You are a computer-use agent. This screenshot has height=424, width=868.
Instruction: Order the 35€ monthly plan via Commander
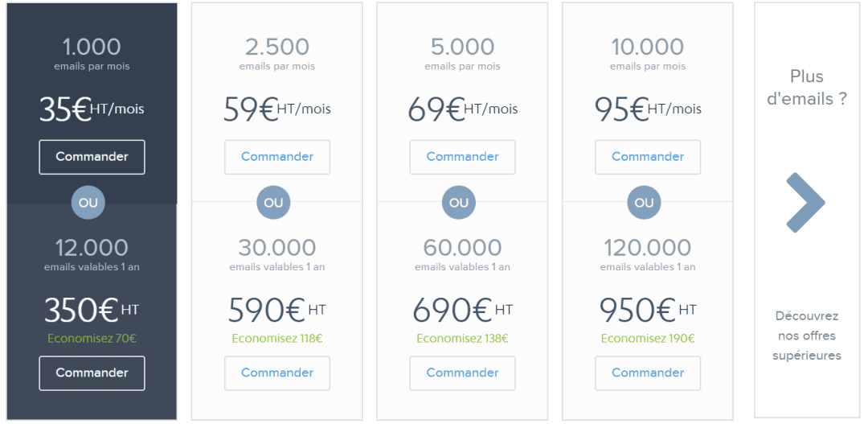[x=92, y=157]
